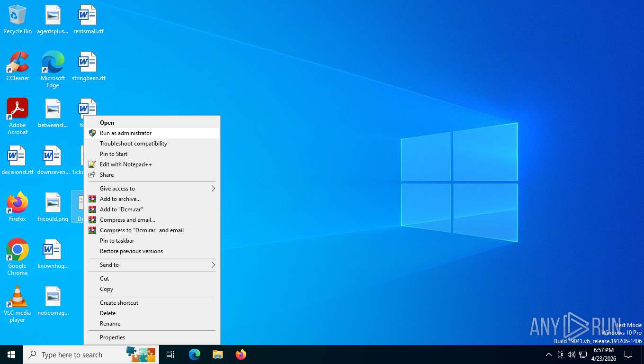The height and width of the screenshot is (364, 644).
Task: Select the knownhug document icon
Action: coord(53,254)
